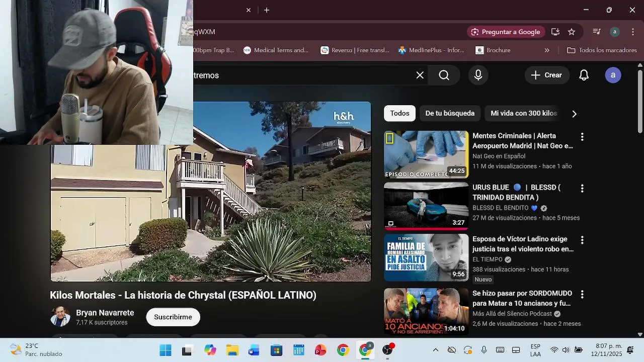Open the Windows Start menu
This screenshot has height=362, width=644.
coord(165,350)
